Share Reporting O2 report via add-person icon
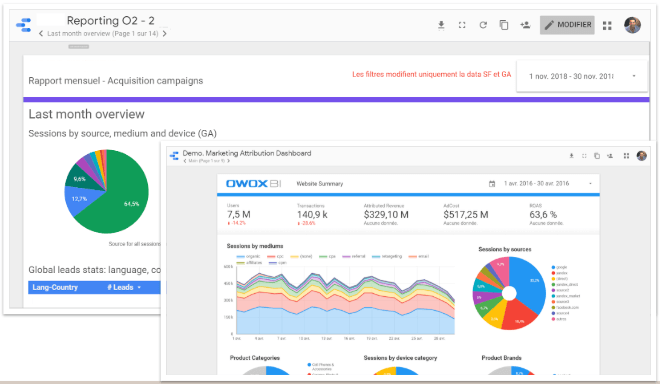 click(x=525, y=25)
